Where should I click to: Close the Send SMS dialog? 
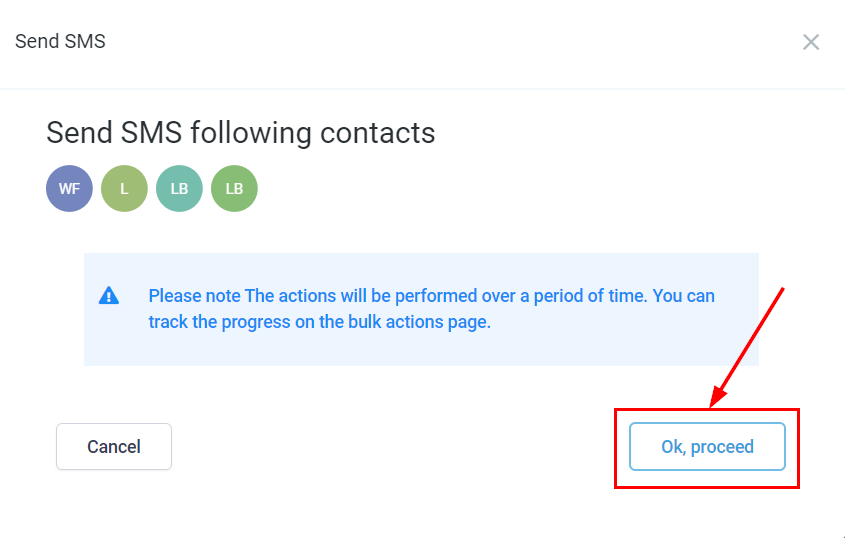(811, 42)
